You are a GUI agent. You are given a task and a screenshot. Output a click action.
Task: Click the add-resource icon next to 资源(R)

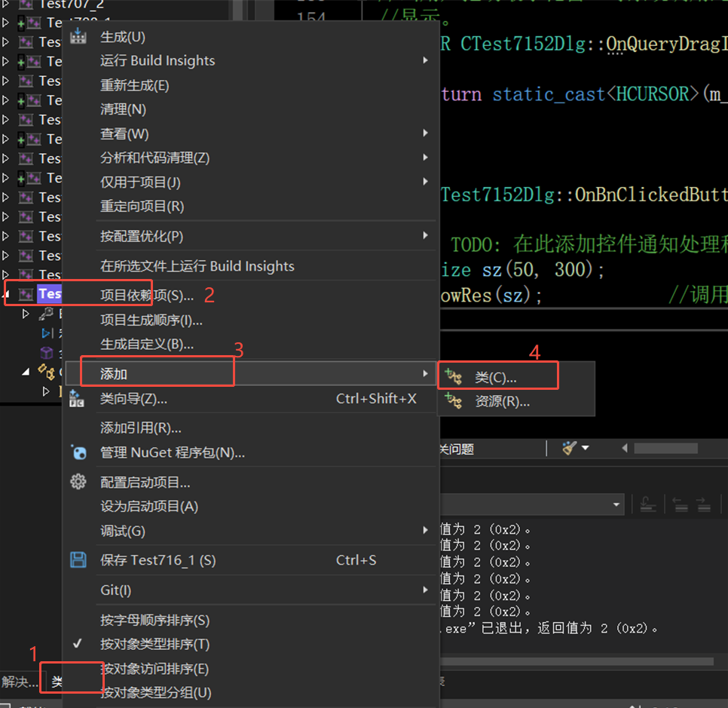pyautogui.click(x=454, y=401)
